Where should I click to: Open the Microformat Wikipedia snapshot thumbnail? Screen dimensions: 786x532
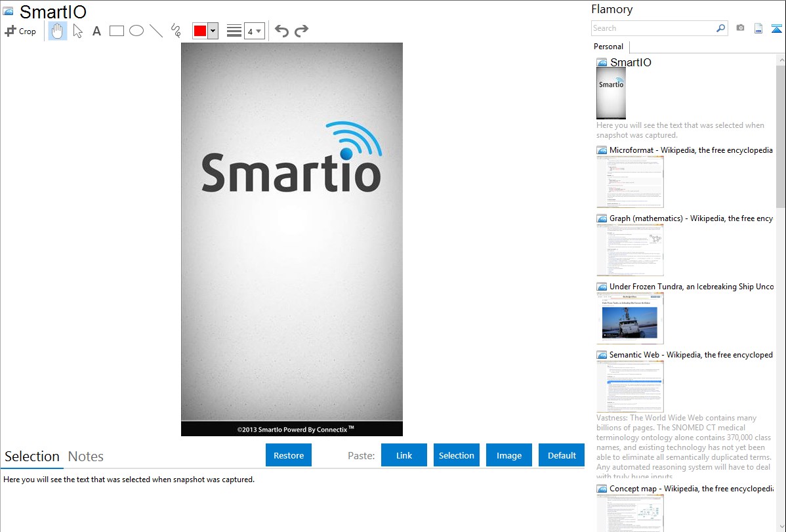pyautogui.click(x=630, y=182)
